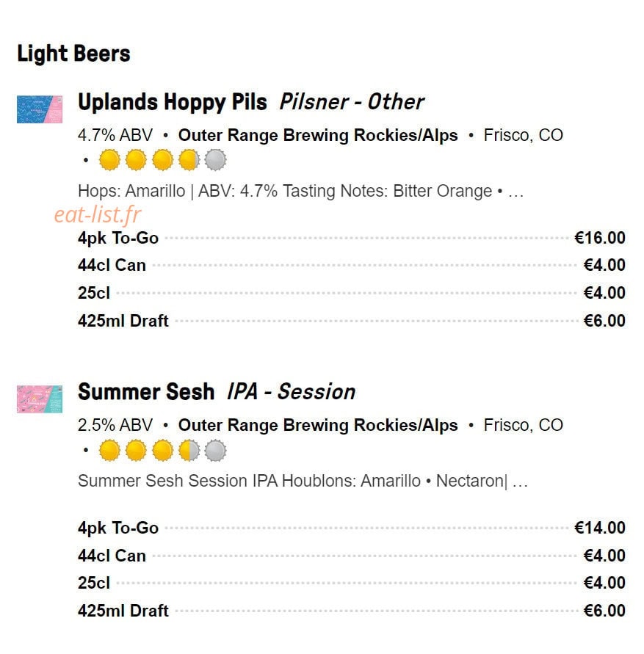The width and height of the screenshot is (644, 654).
Task: Click the third rating cap of Summer Sesh
Action: coord(163,451)
